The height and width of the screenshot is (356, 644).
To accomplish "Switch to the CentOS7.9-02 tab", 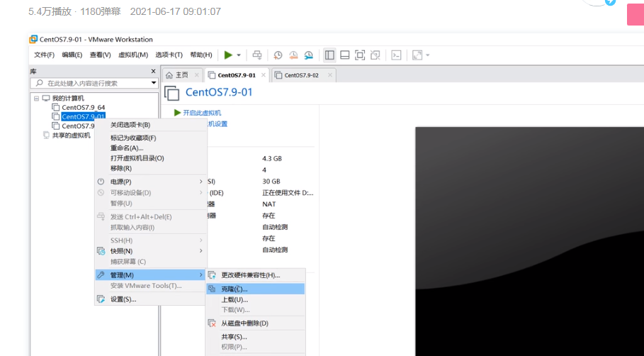I will (302, 75).
